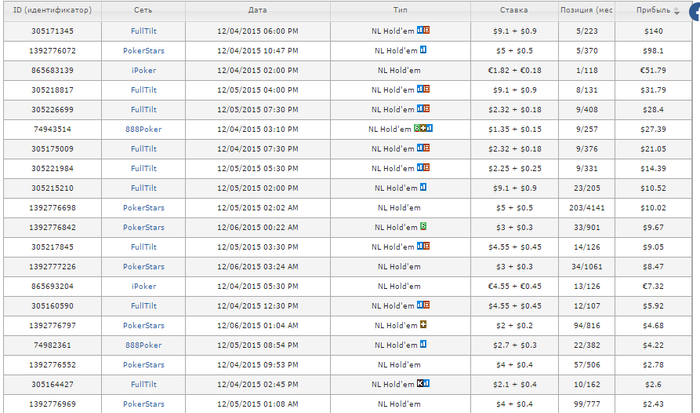This screenshot has height=413, width=700.
Task: Click the black K icon in row 305164427
Action: [x=420, y=383]
